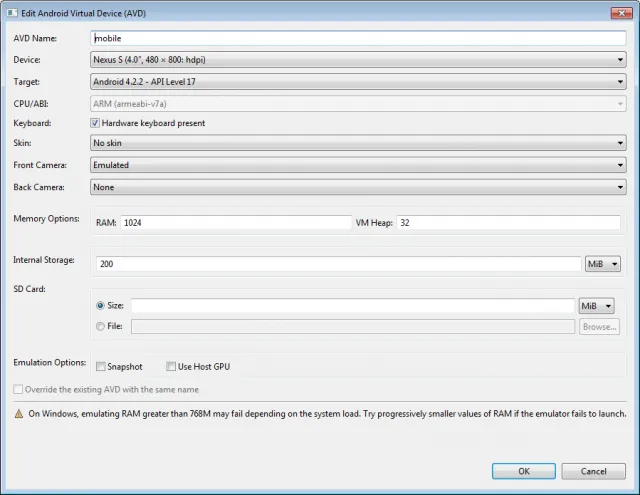The image size is (640, 495).
Task: Click the SD Card Size input field
Action: (x=353, y=305)
